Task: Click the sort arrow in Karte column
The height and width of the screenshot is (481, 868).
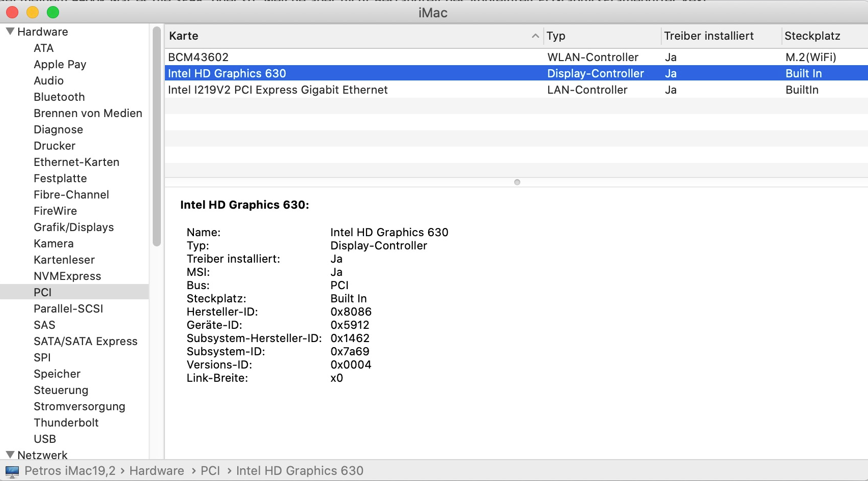Action: pyautogui.click(x=535, y=36)
